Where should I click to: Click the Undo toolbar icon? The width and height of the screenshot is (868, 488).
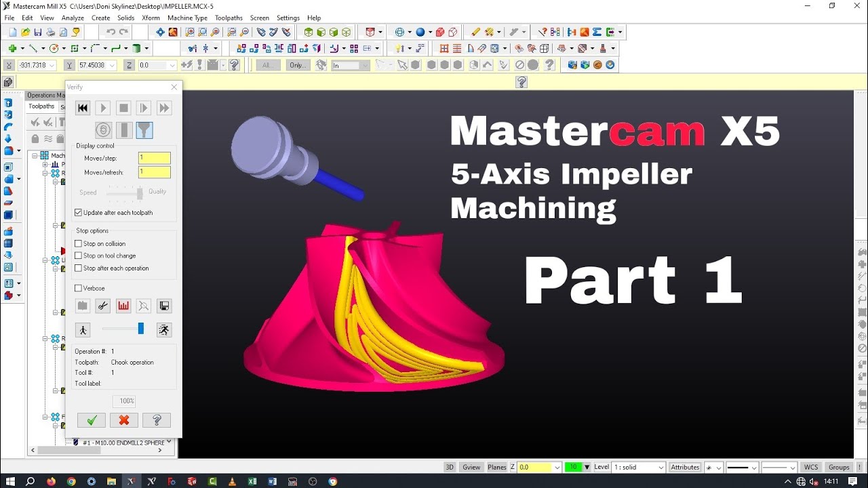click(111, 32)
